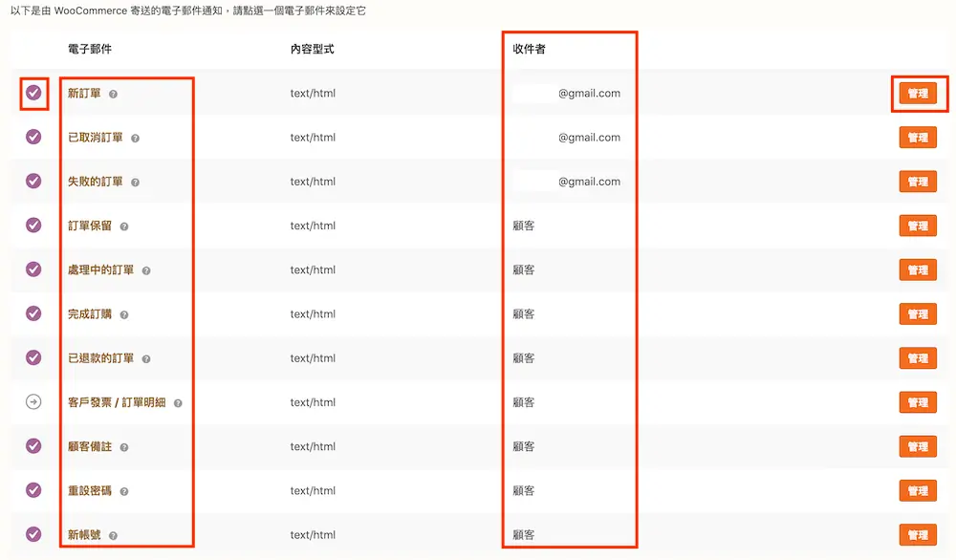
Task: Click the 電子郵件 column header
Action: [90, 49]
